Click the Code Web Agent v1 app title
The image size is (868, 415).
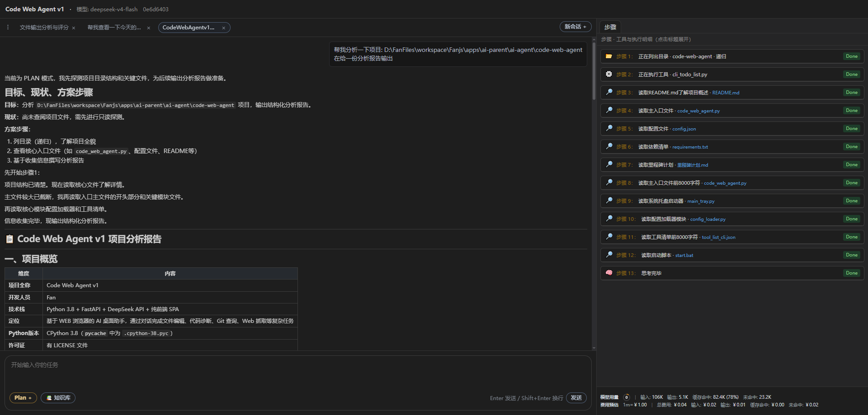[x=35, y=9]
